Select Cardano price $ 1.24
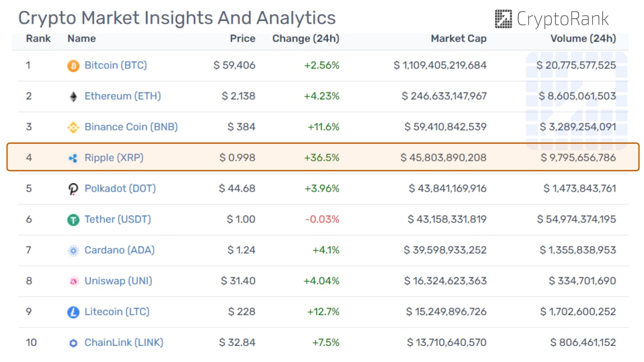 click(x=242, y=250)
